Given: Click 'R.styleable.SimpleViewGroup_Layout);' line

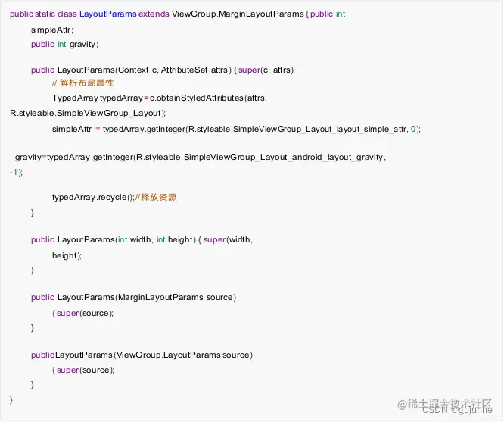Looking at the screenshot, I should [88, 114].
